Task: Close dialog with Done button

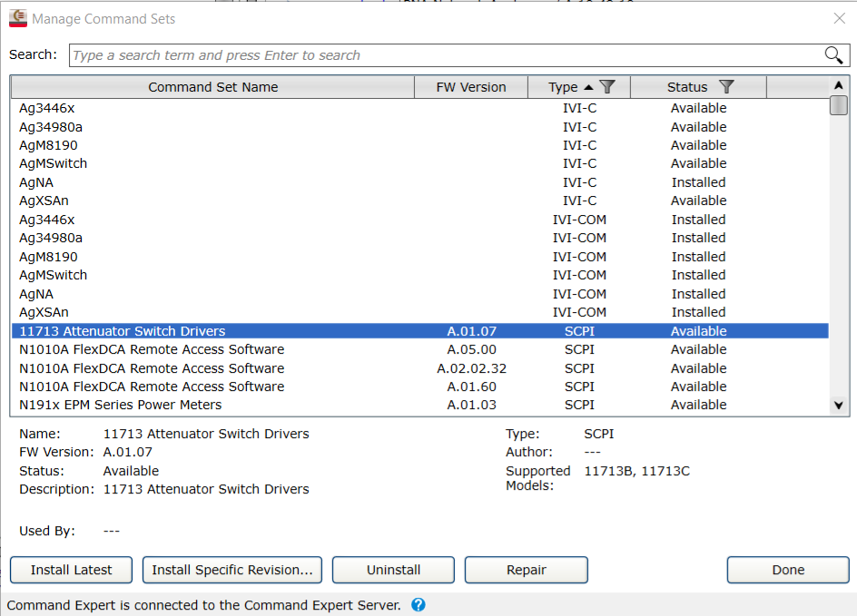Action: tap(788, 570)
